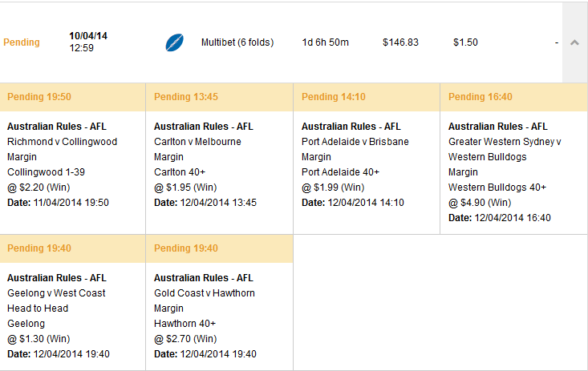The image size is (588, 371).
Task: Click Greater Western Sydney v Western Bulldogs
Action: point(505,149)
